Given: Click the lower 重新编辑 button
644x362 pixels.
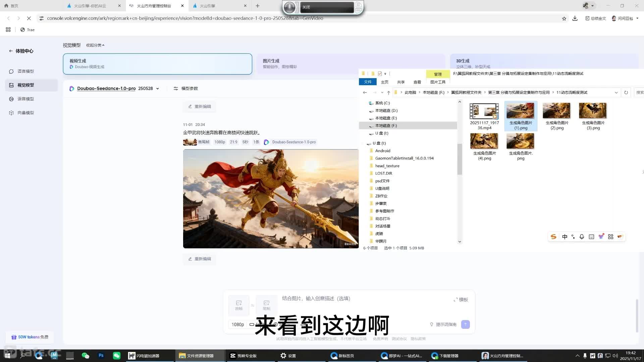Looking at the screenshot, I should point(200,259).
